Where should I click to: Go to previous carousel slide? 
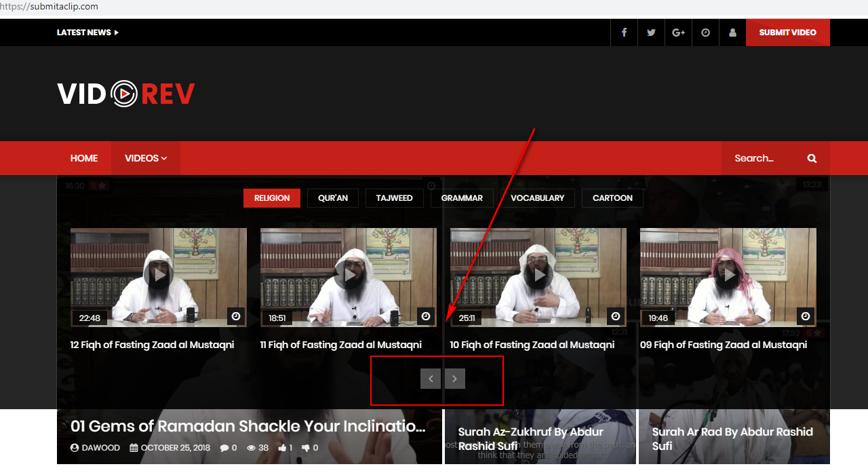pos(431,379)
